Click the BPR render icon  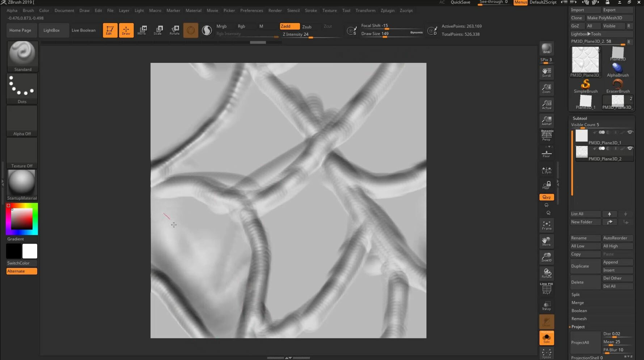pos(546,49)
